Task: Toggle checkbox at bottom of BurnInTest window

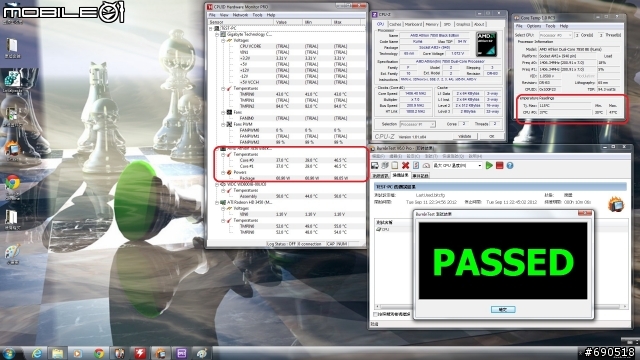Action: (376, 314)
